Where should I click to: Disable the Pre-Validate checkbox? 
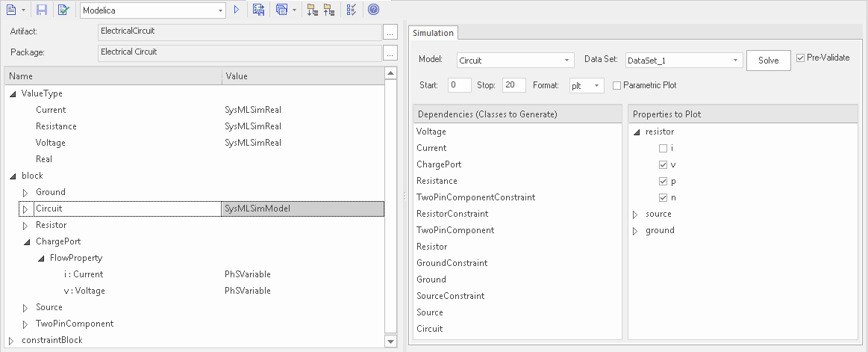click(x=801, y=58)
